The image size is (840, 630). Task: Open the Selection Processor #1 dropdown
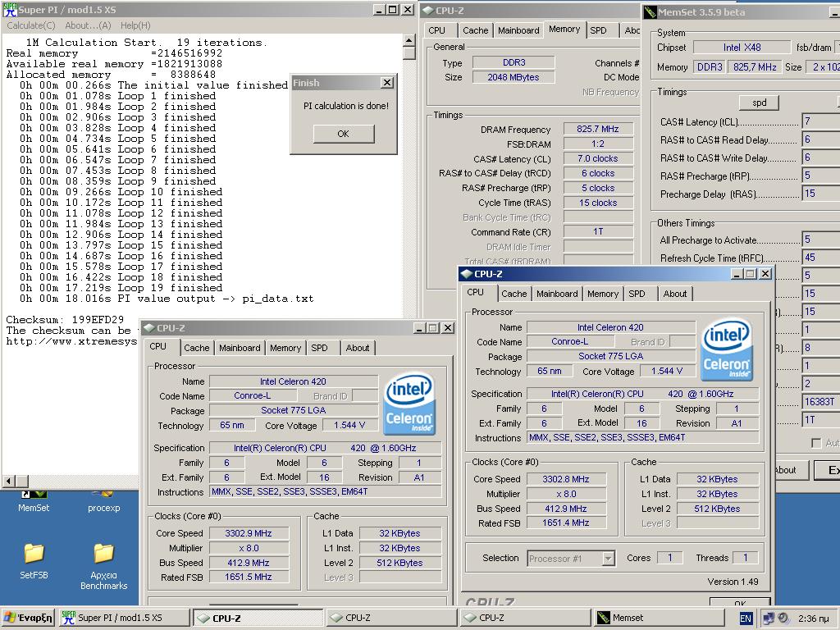point(571,559)
